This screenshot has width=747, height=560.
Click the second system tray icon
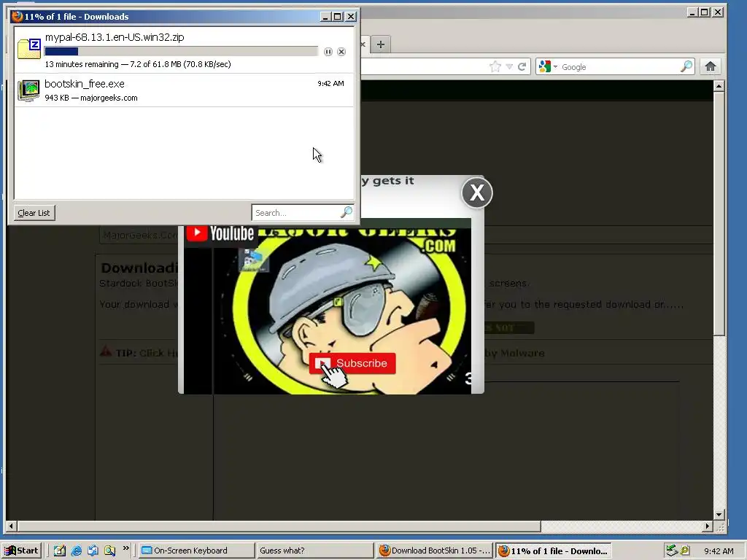[684, 551]
